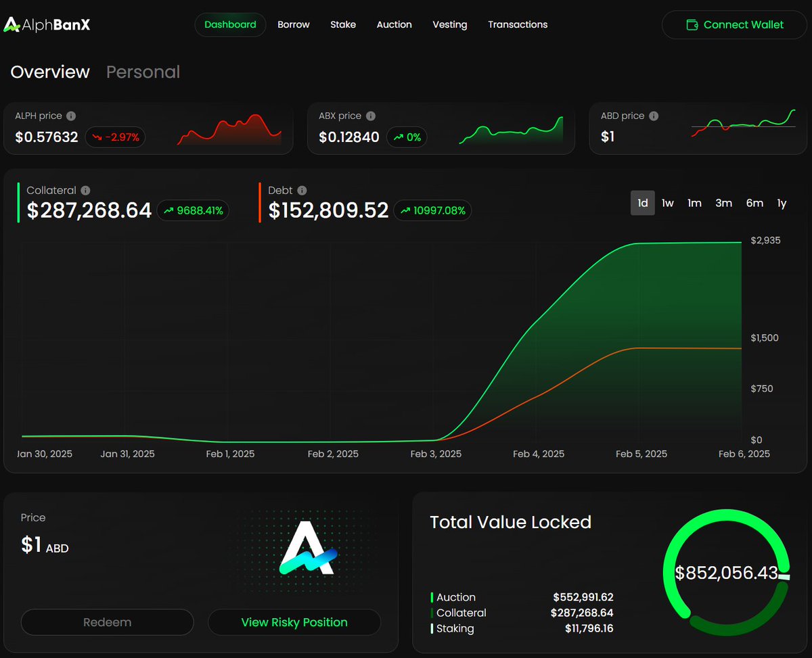Navigate to the Auction page
Image resolution: width=812 pixels, height=658 pixels.
pyautogui.click(x=394, y=24)
